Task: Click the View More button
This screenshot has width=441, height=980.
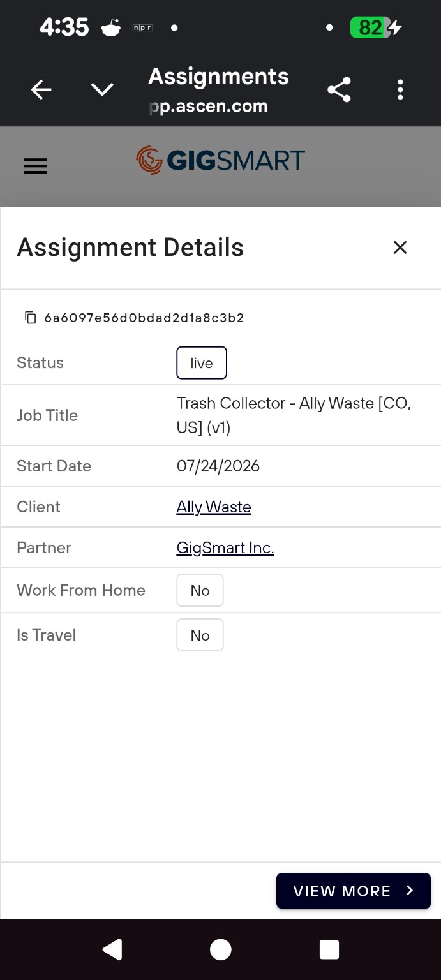Action: [354, 891]
